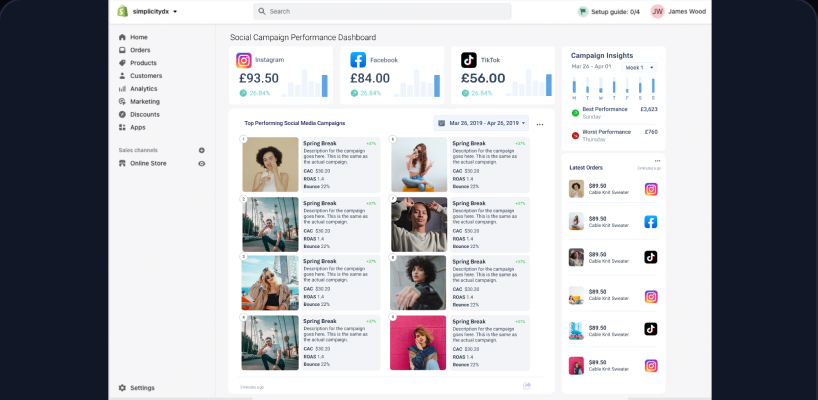This screenshot has height=400, width=818.
Task: Toggle the eye icon beside Online Store
Action: (x=202, y=163)
